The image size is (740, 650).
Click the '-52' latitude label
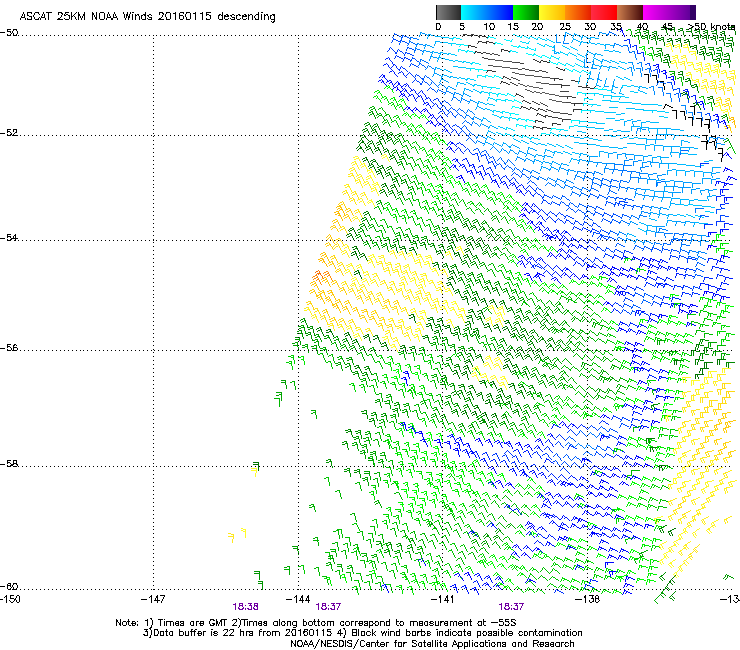[9, 133]
